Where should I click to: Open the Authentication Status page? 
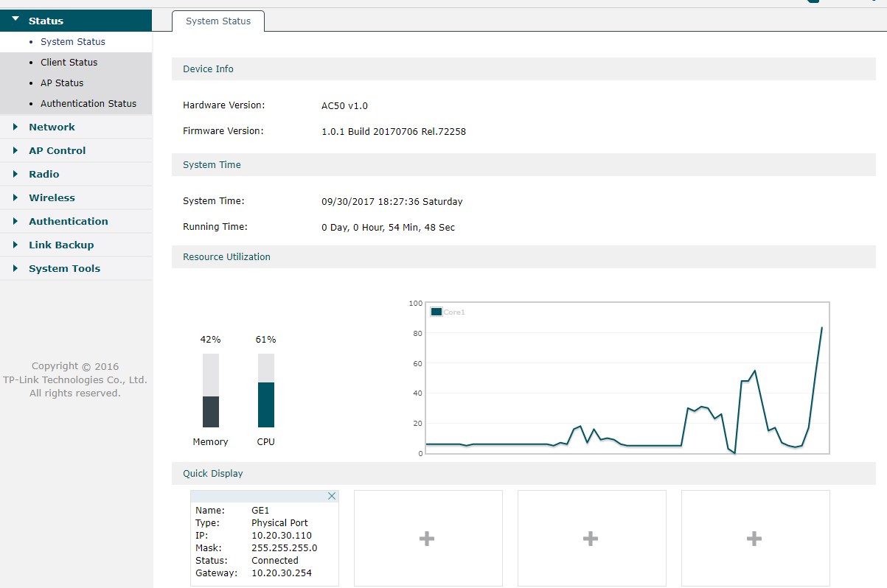click(x=88, y=104)
